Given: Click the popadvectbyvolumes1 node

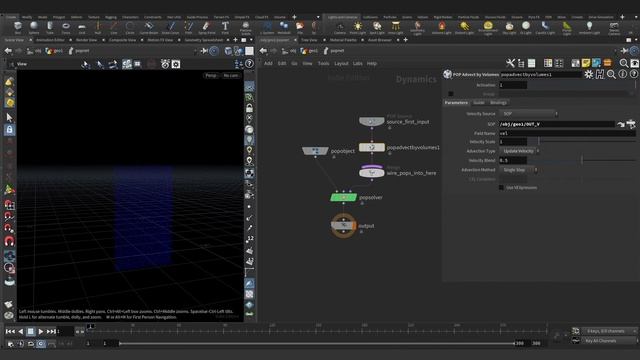Looking at the screenshot, I should point(371,147).
